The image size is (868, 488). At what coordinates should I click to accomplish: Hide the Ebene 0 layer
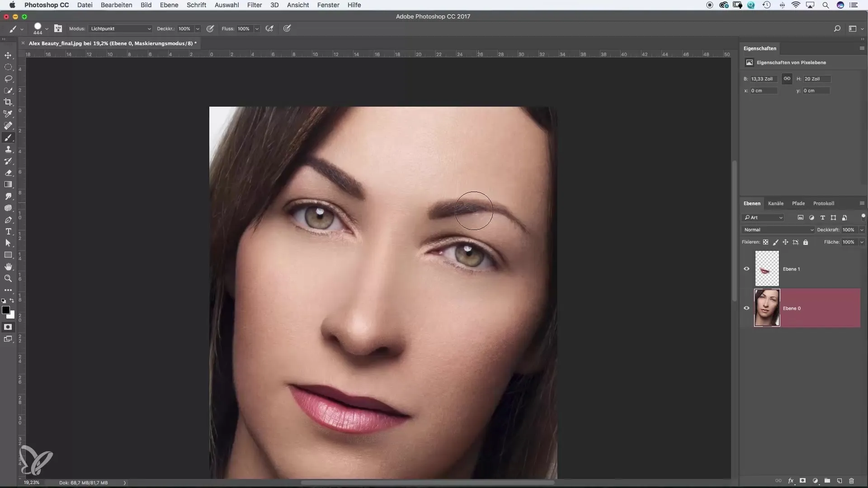pos(747,308)
